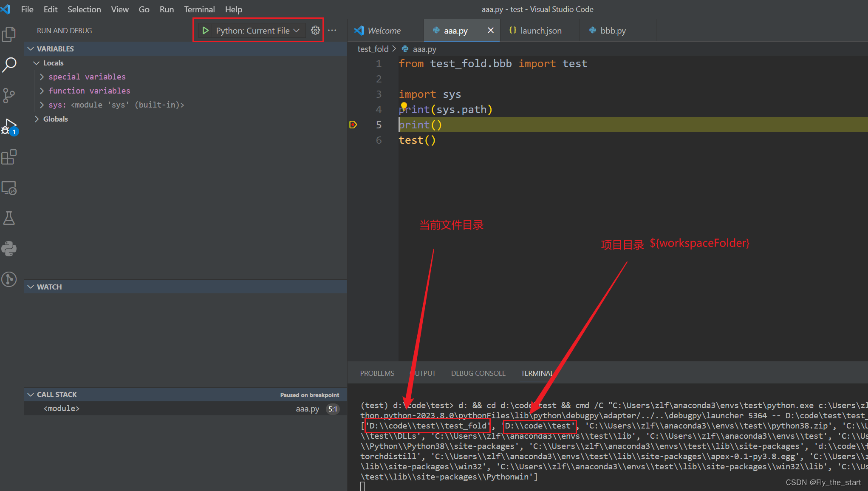The height and width of the screenshot is (491, 868).
Task: Open the Extensions view
Action: [9, 157]
